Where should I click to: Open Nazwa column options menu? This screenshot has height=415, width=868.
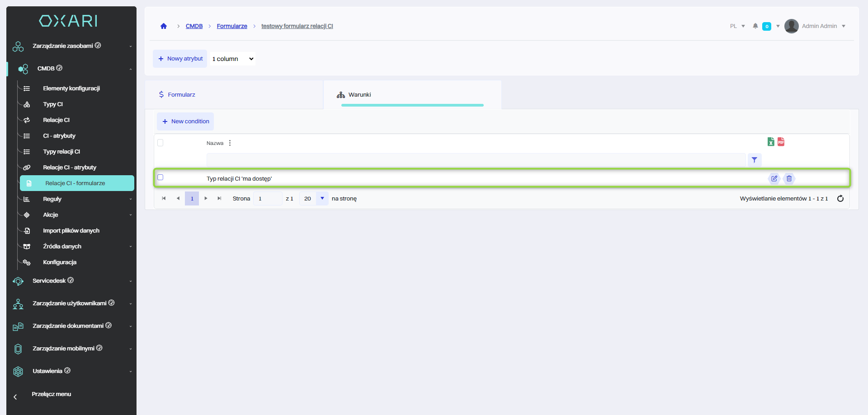tap(230, 143)
